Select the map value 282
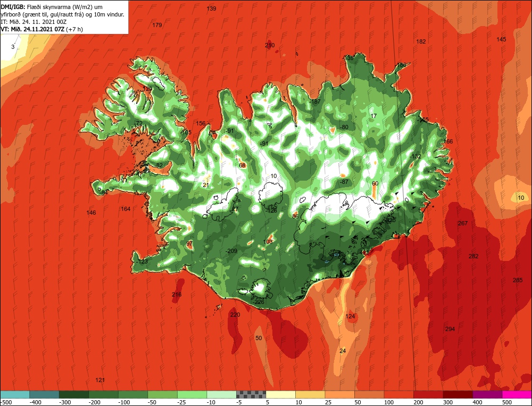This screenshot has height=406, width=532. [x=473, y=256]
